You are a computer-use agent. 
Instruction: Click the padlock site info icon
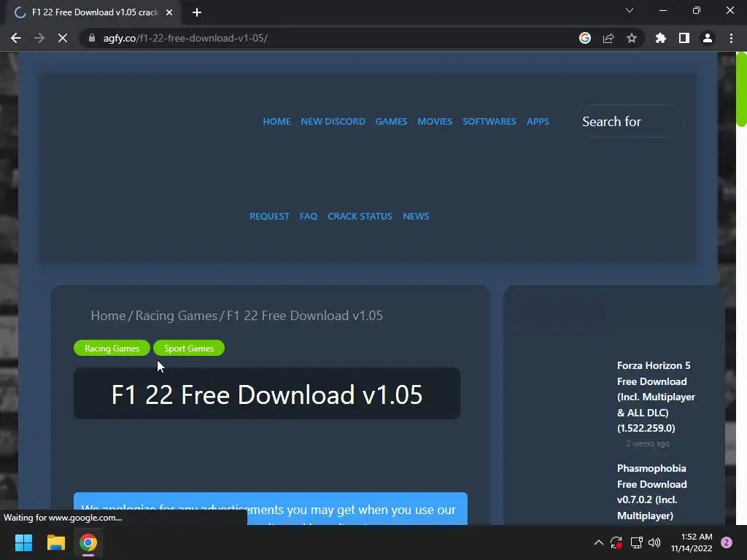(x=92, y=38)
